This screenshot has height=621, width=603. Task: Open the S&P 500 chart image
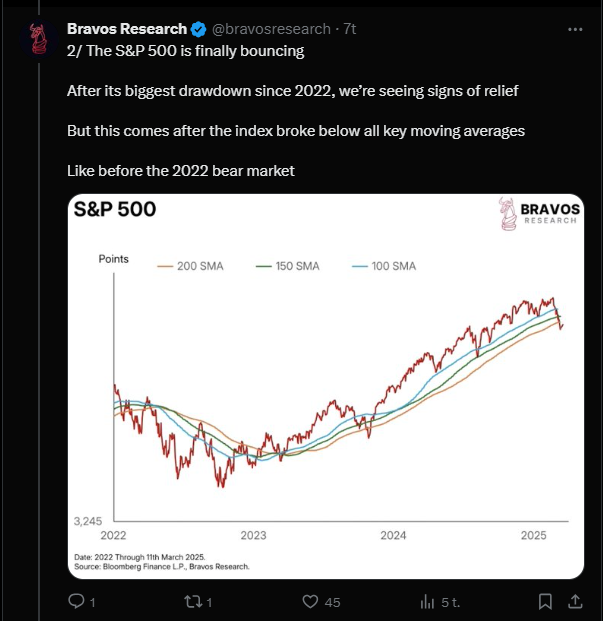coord(326,386)
